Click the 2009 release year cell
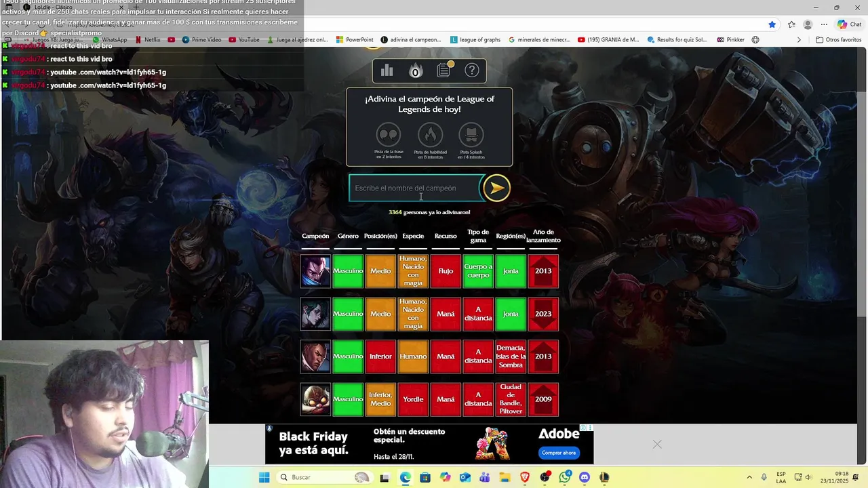Image resolution: width=868 pixels, height=488 pixels. point(543,399)
